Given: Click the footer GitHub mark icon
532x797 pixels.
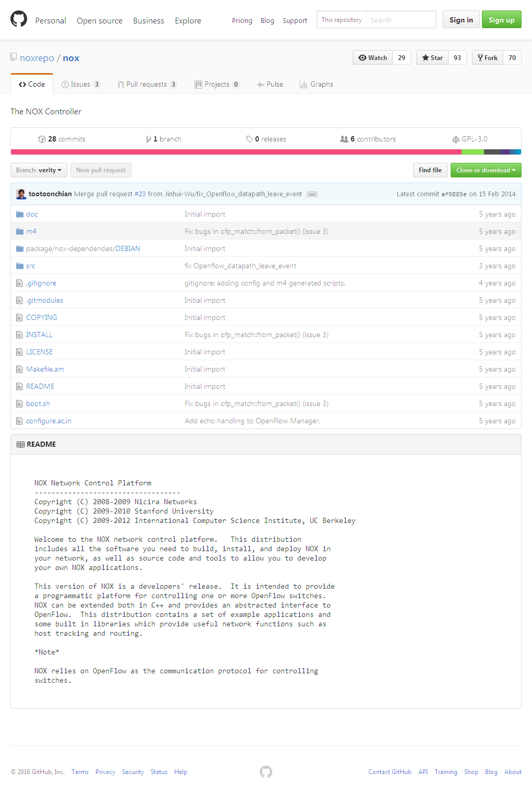Looking at the screenshot, I should tap(266, 772).
